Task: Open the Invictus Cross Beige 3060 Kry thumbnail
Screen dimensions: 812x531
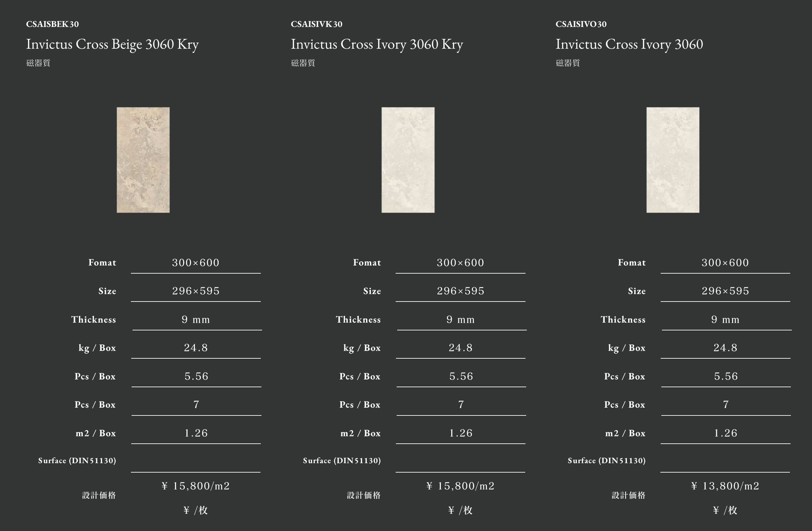Action: click(x=143, y=160)
